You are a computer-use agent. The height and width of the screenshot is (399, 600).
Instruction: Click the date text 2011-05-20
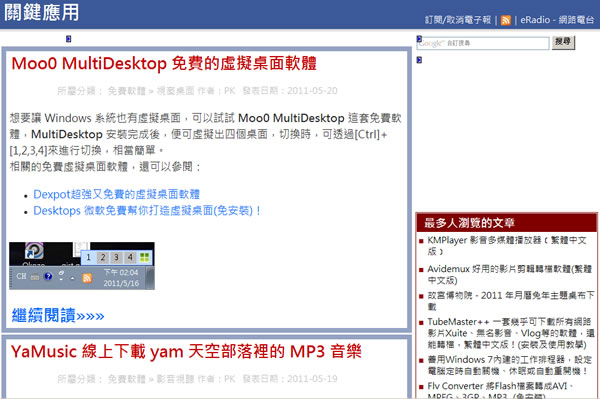pyautogui.click(x=312, y=91)
